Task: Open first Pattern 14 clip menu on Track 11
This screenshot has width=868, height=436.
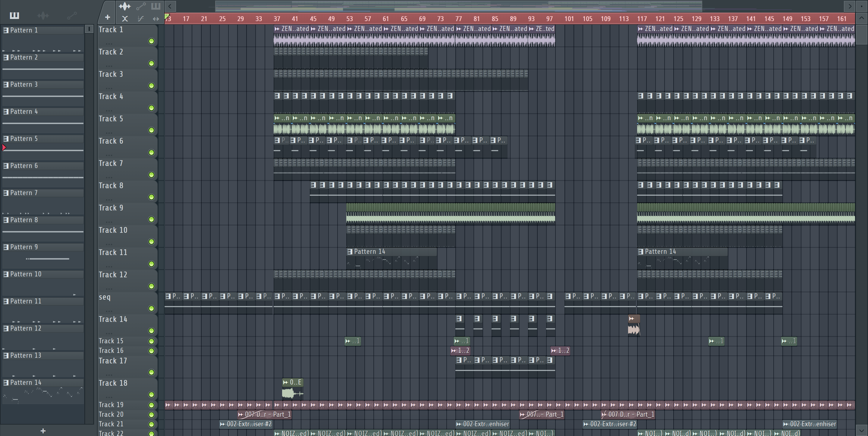Action: click(x=350, y=251)
